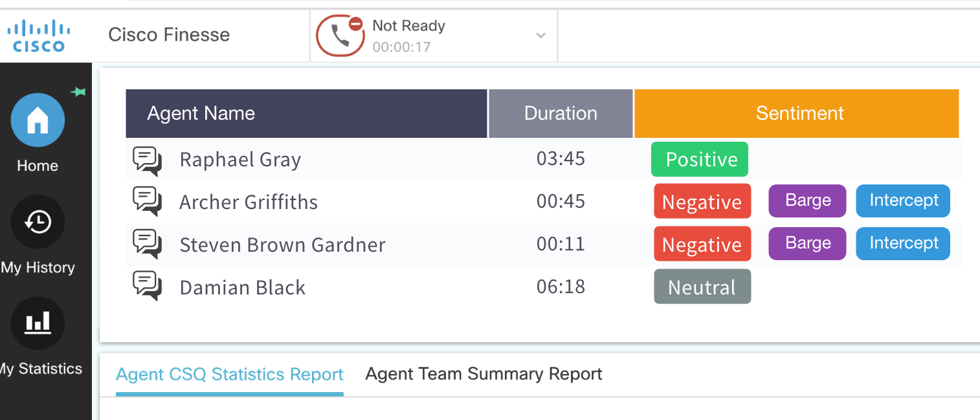Expand the agent state dropdown arrow
980x420 pixels.
tap(541, 36)
